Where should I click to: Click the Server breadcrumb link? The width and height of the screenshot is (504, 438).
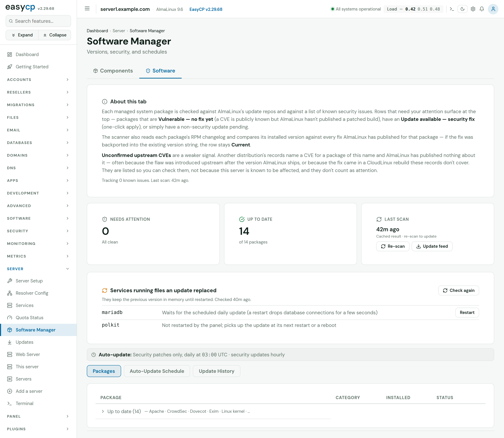click(119, 31)
